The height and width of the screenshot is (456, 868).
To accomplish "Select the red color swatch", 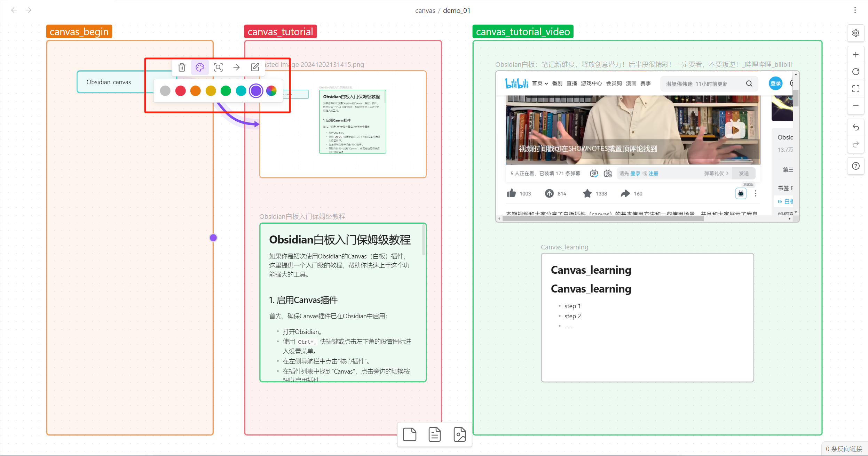I will pos(180,91).
